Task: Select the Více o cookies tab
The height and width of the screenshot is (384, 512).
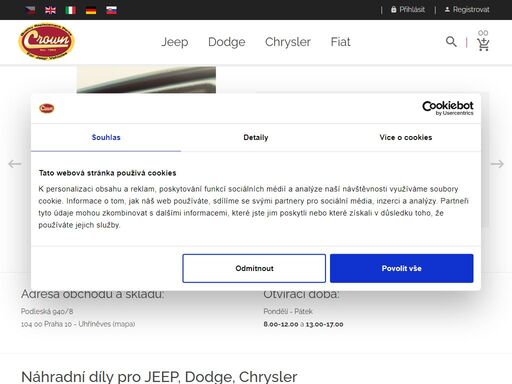Action: pos(406,137)
